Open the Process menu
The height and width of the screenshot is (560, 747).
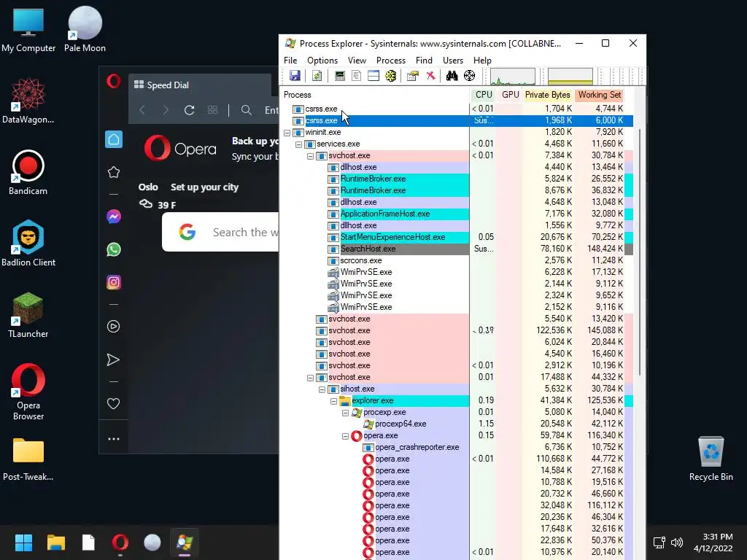[391, 61]
